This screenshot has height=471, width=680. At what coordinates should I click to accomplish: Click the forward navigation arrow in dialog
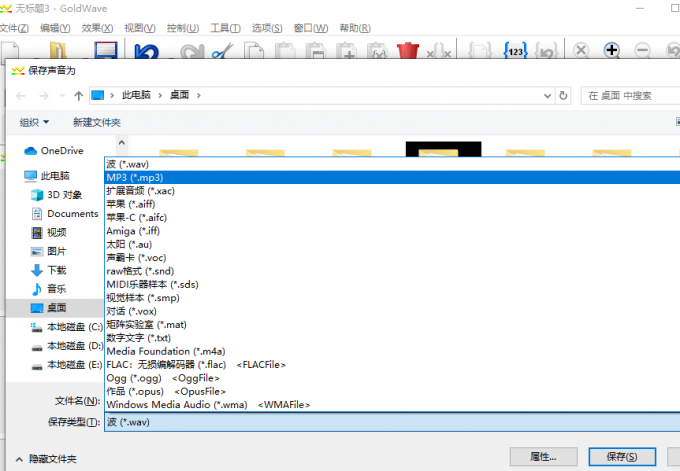coord(44,96)
